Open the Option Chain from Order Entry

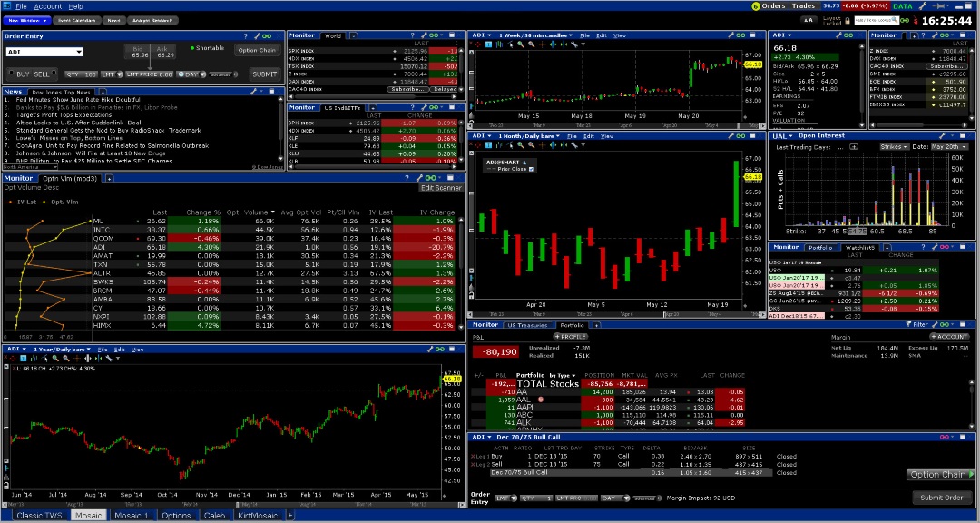(x=258, y=50)
